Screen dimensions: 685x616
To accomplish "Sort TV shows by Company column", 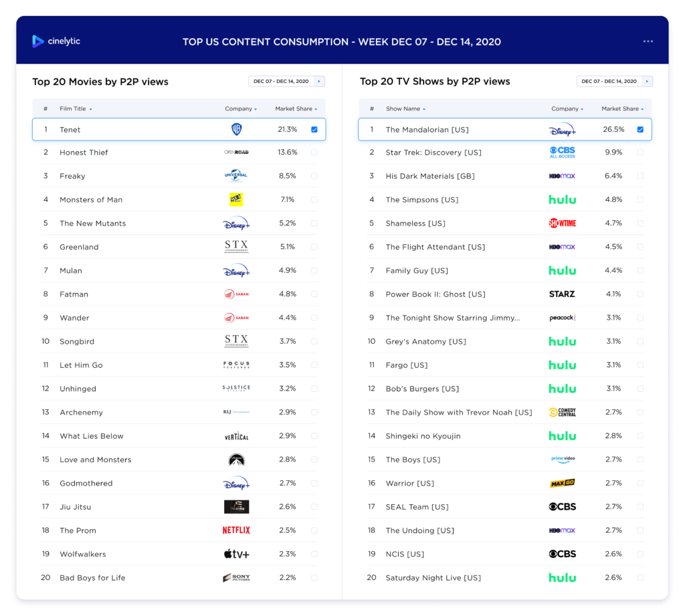I will click(567, 109).
